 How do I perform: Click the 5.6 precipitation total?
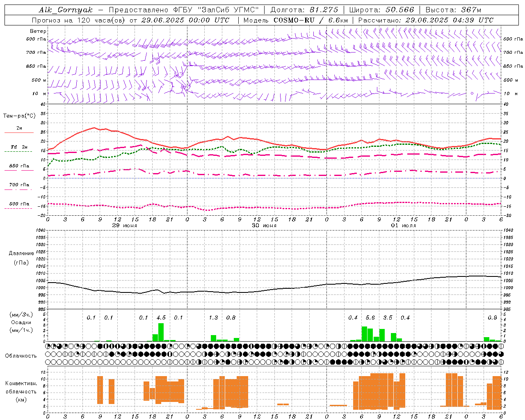point(370,318)
